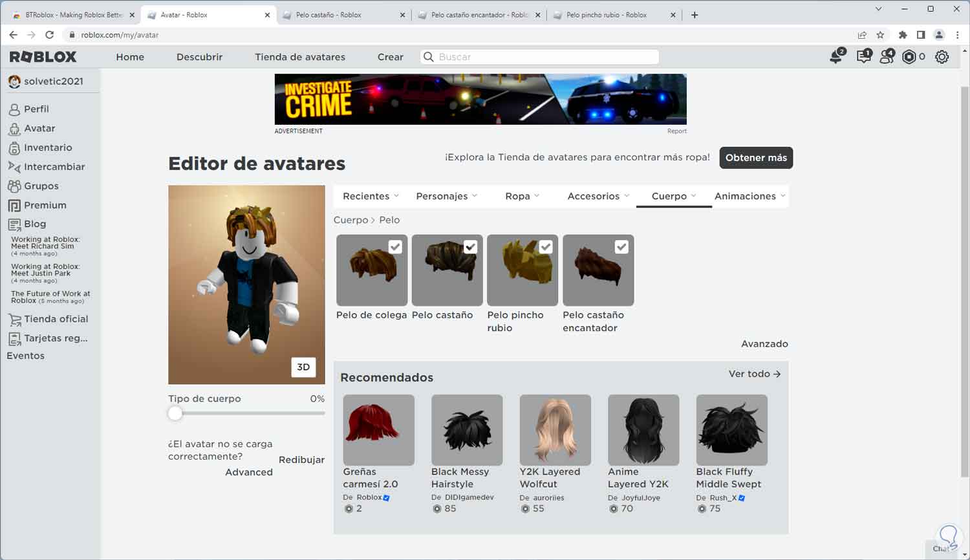This screenshot has width=970, height=560.
Task: Open the browser tab search chevron
Action: 878,9
